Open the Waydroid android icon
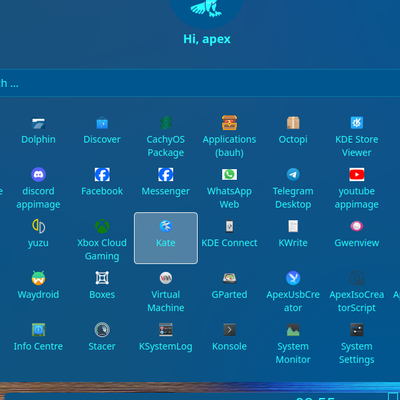 (x=38, y=278)
